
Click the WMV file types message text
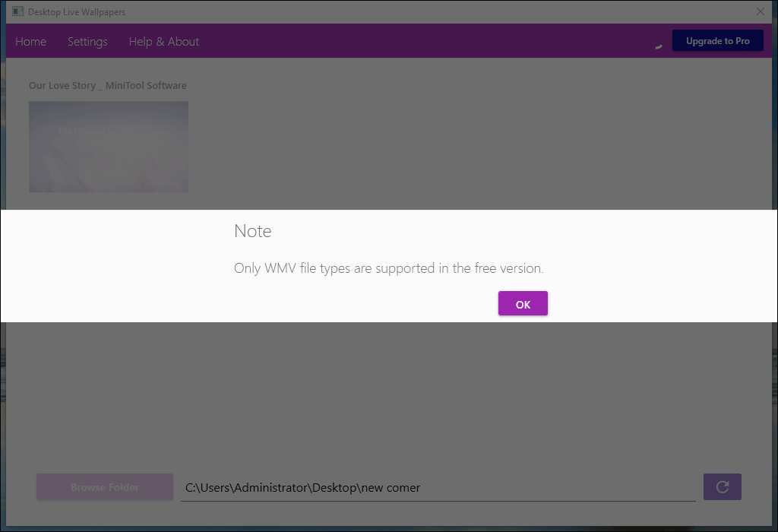coord(388,268)
